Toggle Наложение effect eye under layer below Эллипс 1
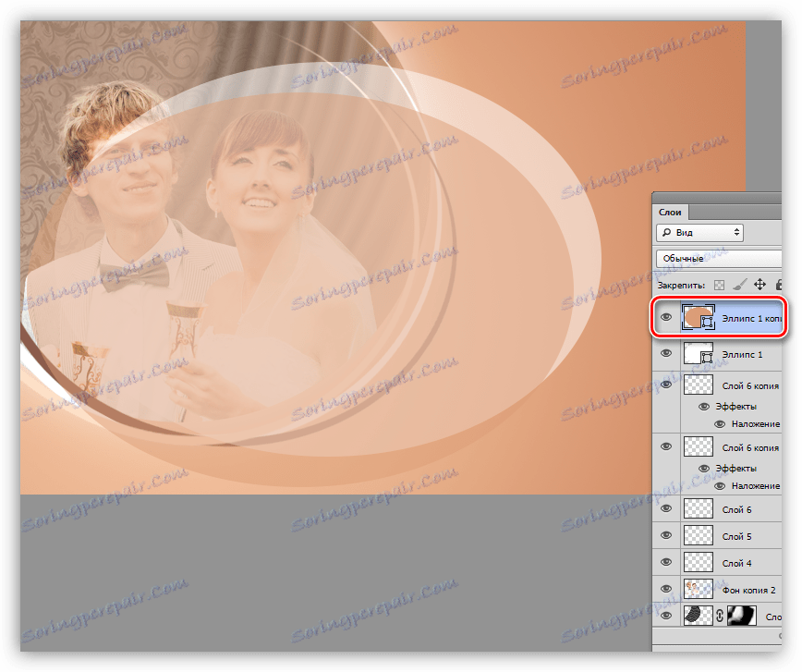Viewport: 802px width, 672px height. click(x=720, y=424)
